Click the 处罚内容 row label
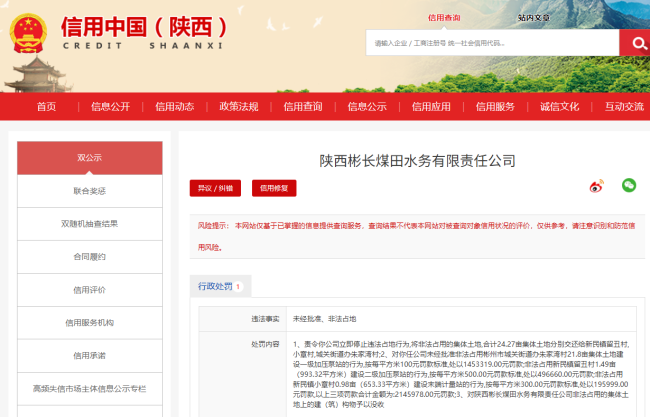The width and height of the screenshot is (650, 417). coord(265,344)
